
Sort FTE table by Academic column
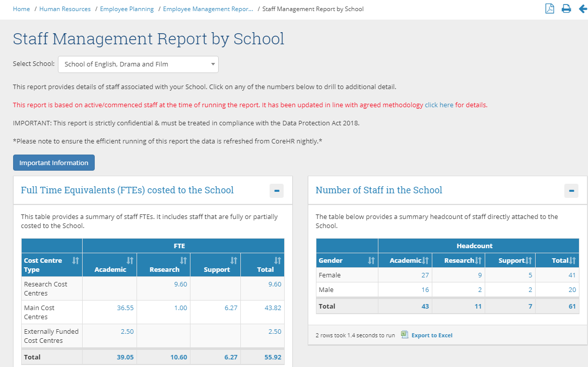point(130,260)
